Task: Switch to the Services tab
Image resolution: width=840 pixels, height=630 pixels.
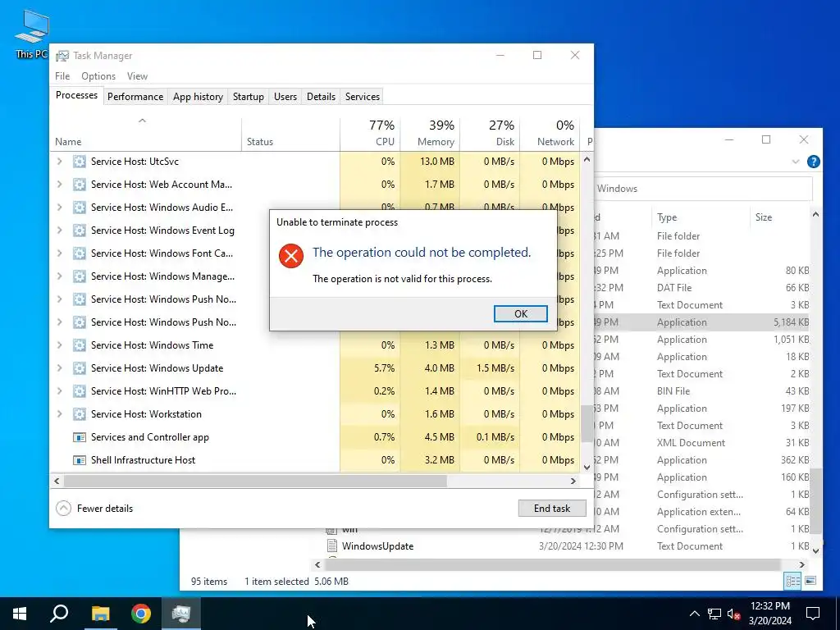Action: tap(362, 97)
